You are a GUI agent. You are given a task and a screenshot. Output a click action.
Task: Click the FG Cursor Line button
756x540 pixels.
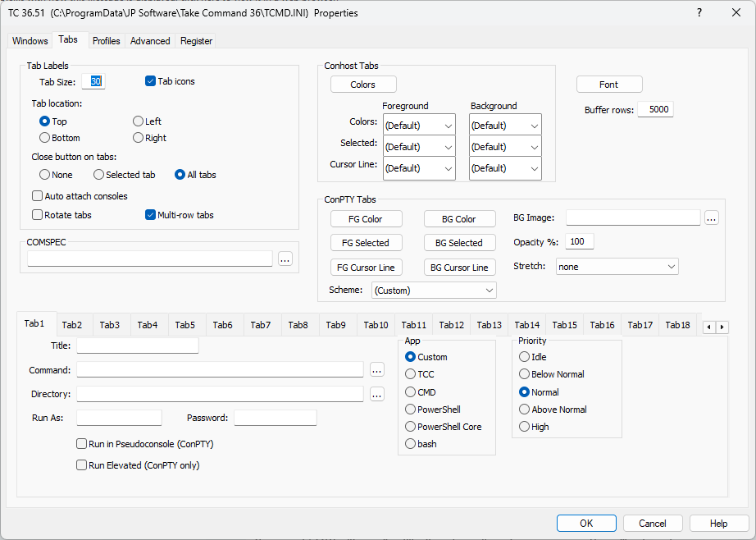[366, 268]
